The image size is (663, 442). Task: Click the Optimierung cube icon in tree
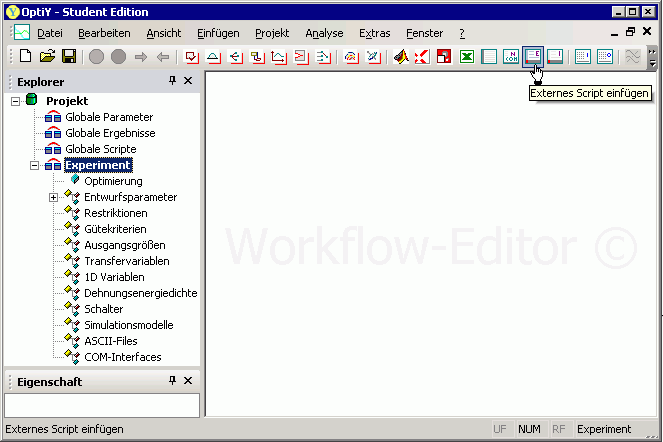pos(74,181)
